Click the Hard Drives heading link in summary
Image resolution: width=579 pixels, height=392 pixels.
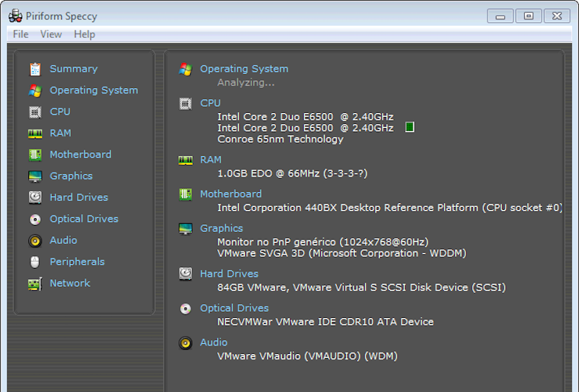tap(230, 274)
